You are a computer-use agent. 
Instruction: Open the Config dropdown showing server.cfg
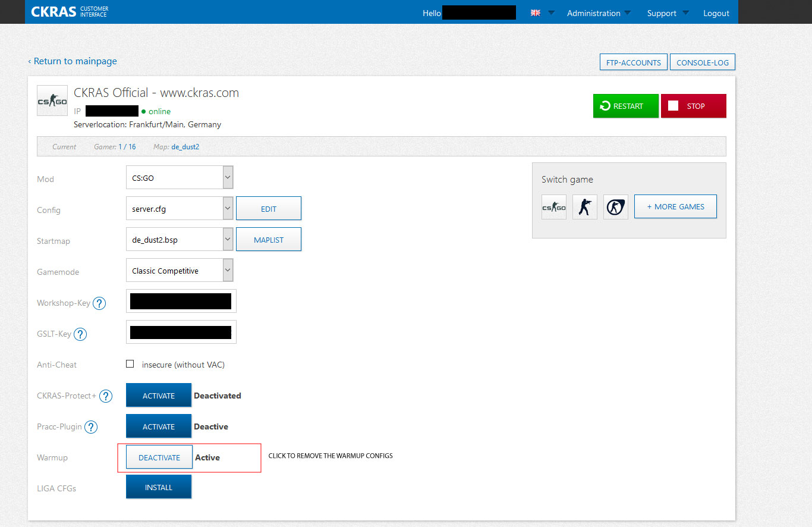(180, 208)
